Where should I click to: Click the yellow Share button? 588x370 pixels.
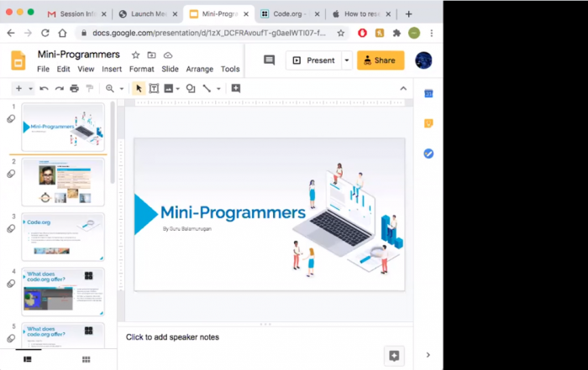pyautogui.click(x=380, y=60)
